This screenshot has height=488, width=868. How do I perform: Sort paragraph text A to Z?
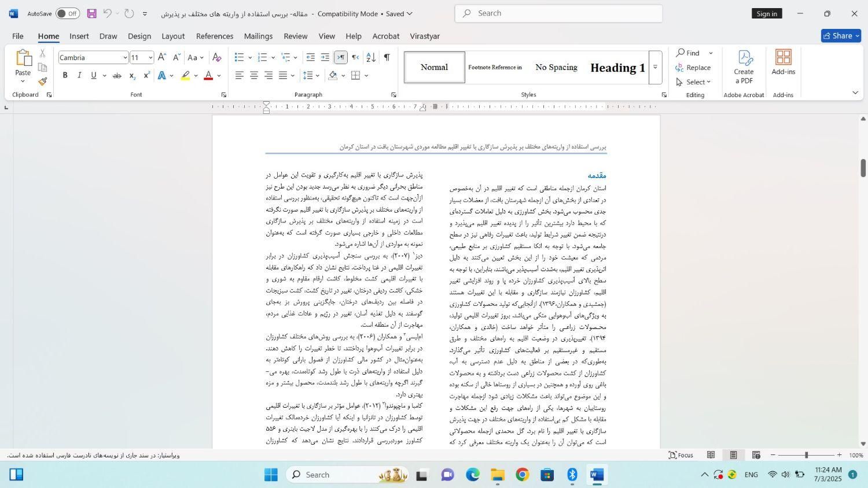point(371,57)
